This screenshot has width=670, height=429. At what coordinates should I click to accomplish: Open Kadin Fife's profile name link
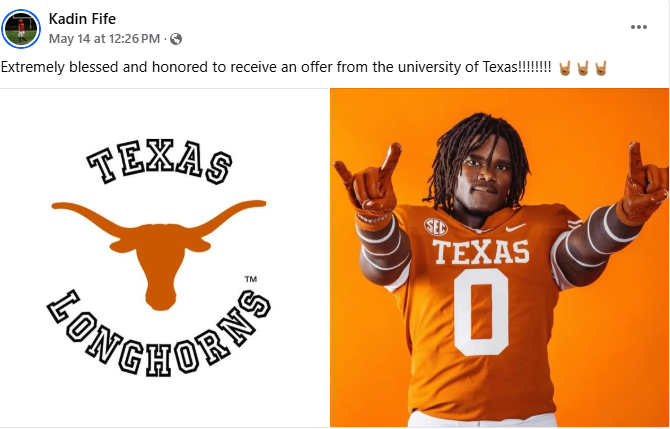coord(82,19)
